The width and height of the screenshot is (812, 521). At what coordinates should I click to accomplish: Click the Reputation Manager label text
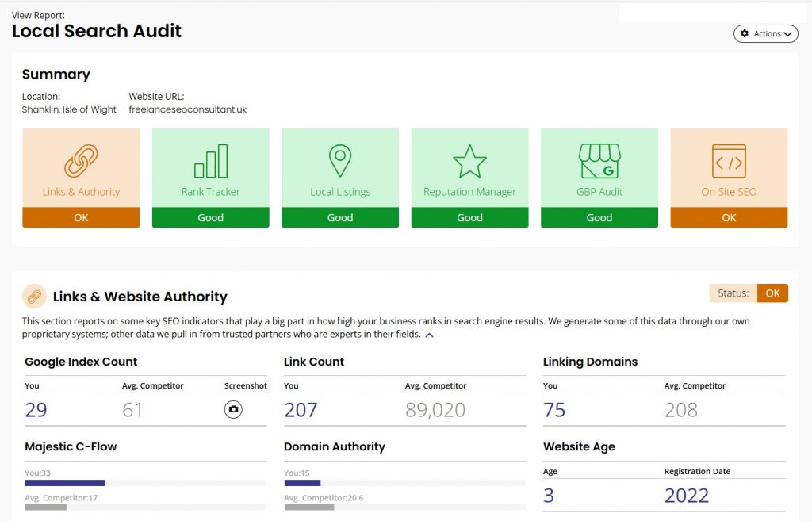tap(469, 192)
